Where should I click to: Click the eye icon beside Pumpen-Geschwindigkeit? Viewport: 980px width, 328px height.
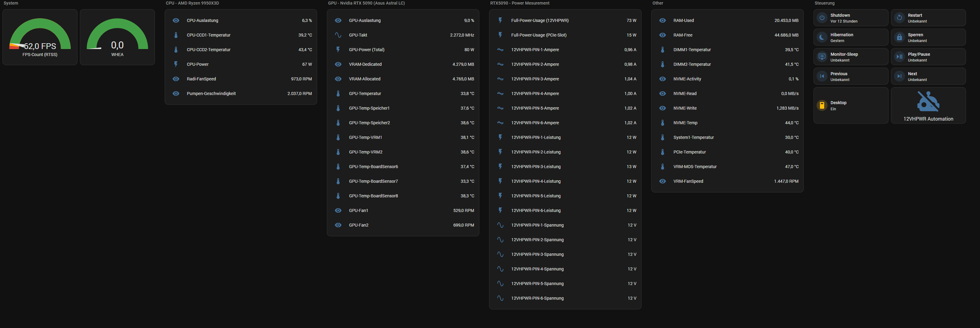pyautogui.click(x=176, y=93)
